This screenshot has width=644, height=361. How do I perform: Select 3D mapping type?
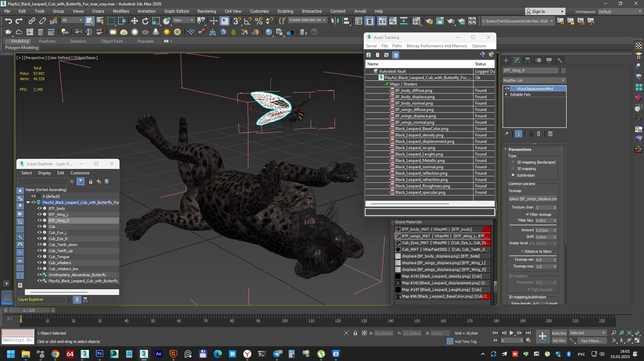tap(513, 169)
